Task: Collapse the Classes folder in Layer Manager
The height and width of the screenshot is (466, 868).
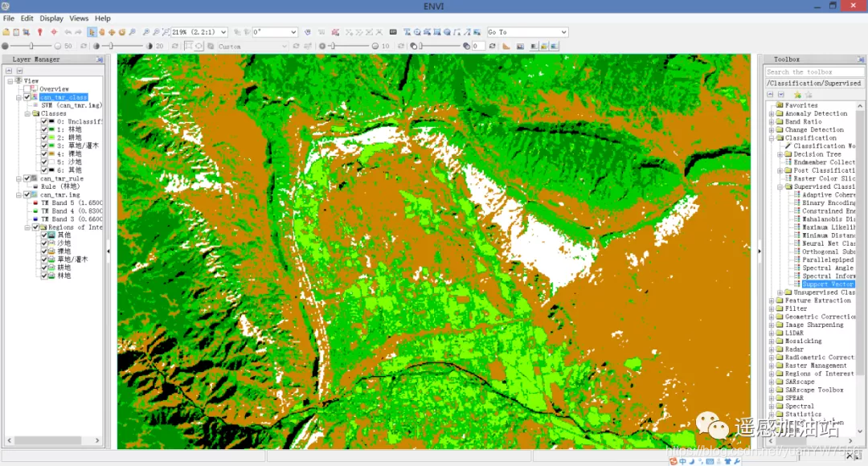Action: (x=27, y=113)
